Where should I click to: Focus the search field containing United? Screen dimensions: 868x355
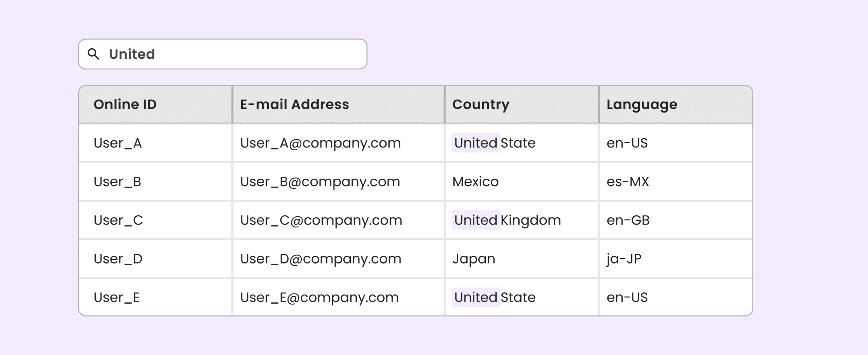tap(223, 54)
